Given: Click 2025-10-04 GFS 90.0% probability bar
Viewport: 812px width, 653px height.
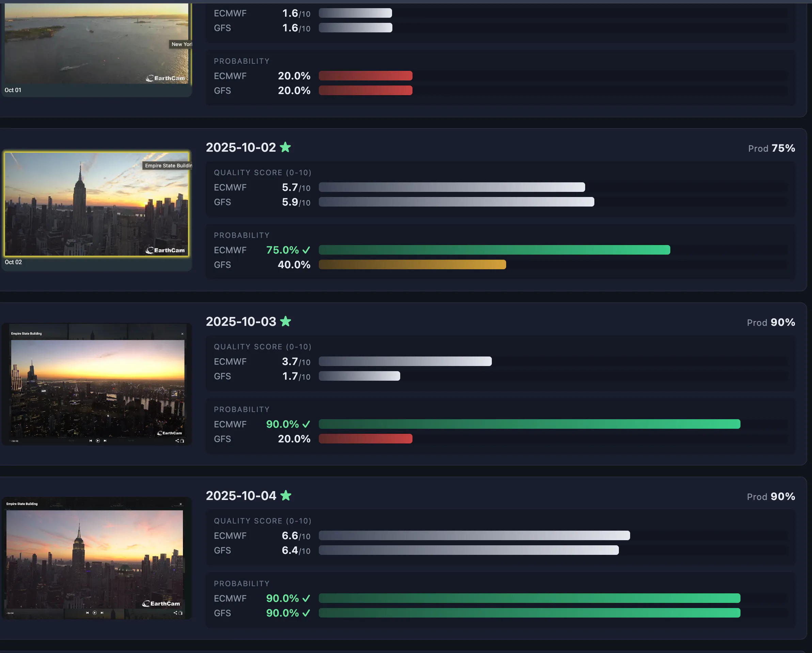Looking at the screenshot, I should click(529, 613).
